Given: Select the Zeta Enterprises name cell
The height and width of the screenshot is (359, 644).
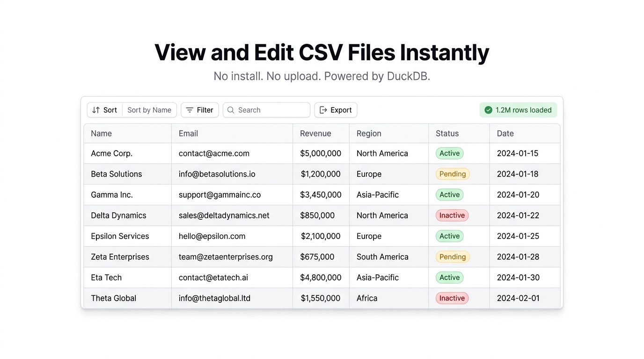Looking at the screenshot, I should click(x=128, y=257).
